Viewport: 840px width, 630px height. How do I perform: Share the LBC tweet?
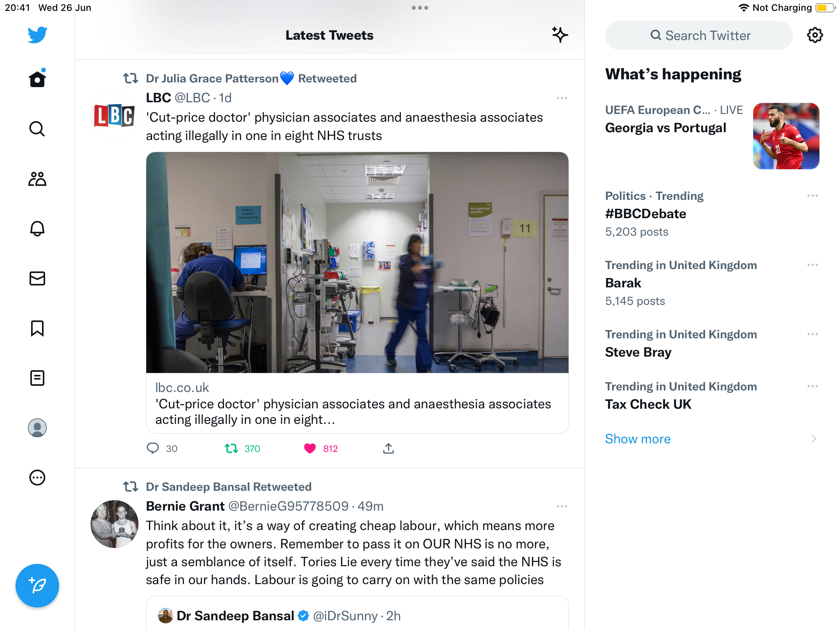[x=388, y=448]
